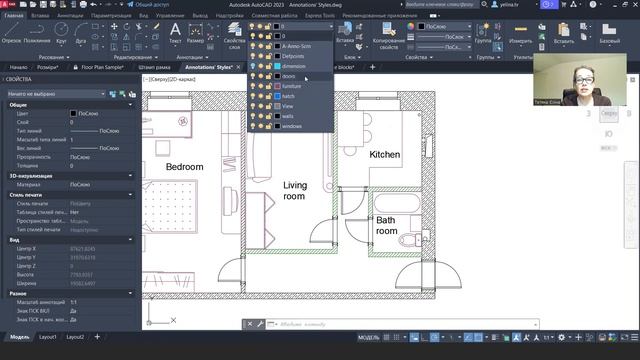Toggle on/off bulb of doors layer

(253, 76)
